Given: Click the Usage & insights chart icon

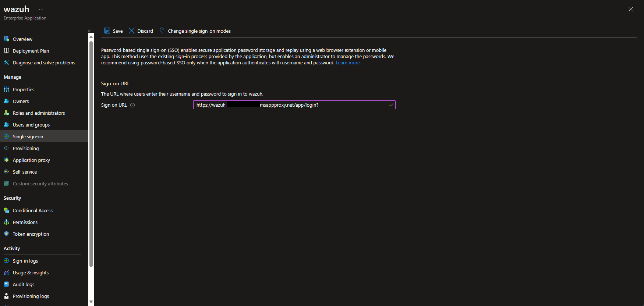Looking at the screenshot, I should pyautogui.click(x=6, y=273).
